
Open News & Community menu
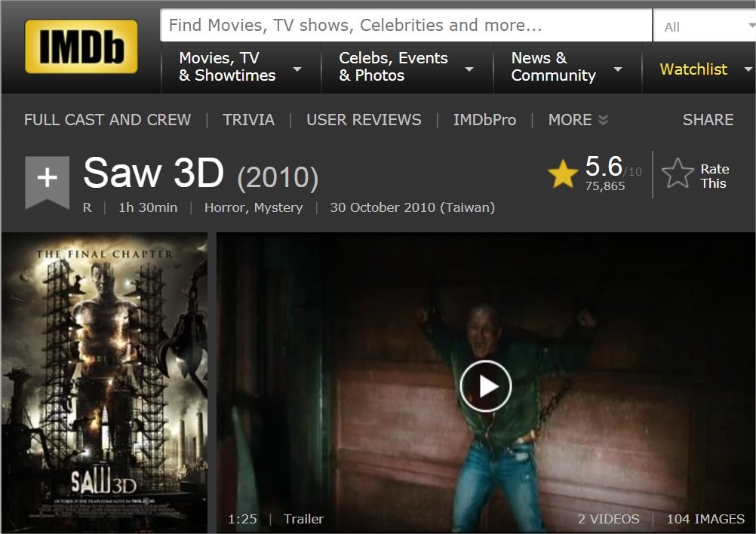click(x=566, y=67)
